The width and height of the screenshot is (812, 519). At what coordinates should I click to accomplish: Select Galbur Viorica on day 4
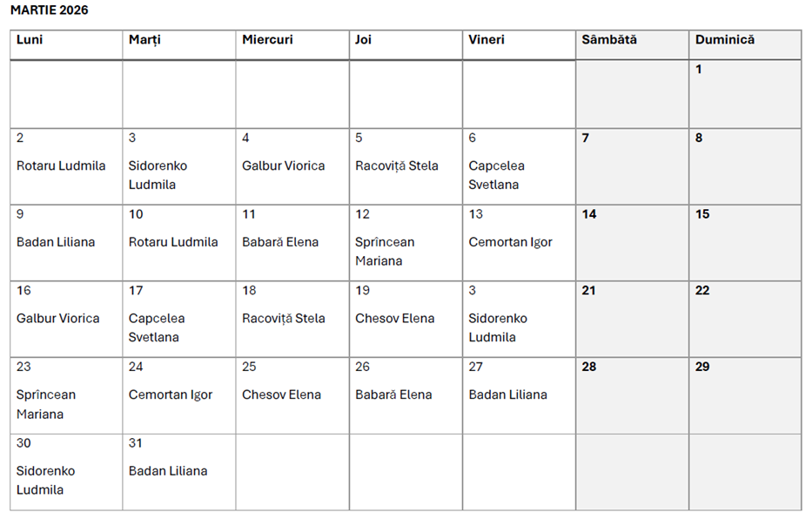tap(284, 165)
